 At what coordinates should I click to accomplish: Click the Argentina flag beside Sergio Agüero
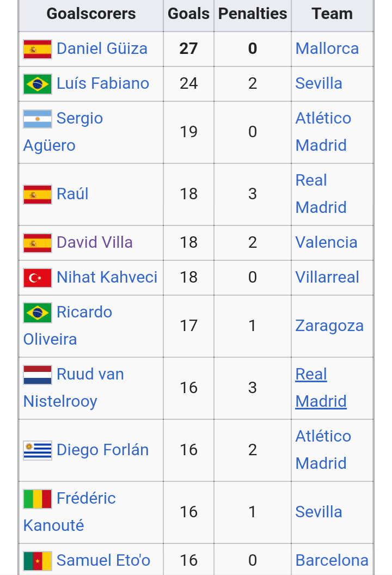pos(38,119)
